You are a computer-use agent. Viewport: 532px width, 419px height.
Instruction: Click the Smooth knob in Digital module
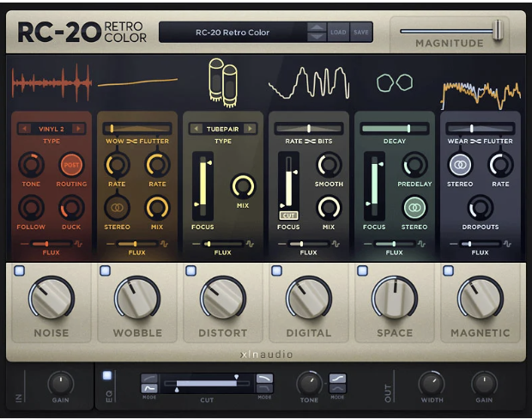point(329,165)
